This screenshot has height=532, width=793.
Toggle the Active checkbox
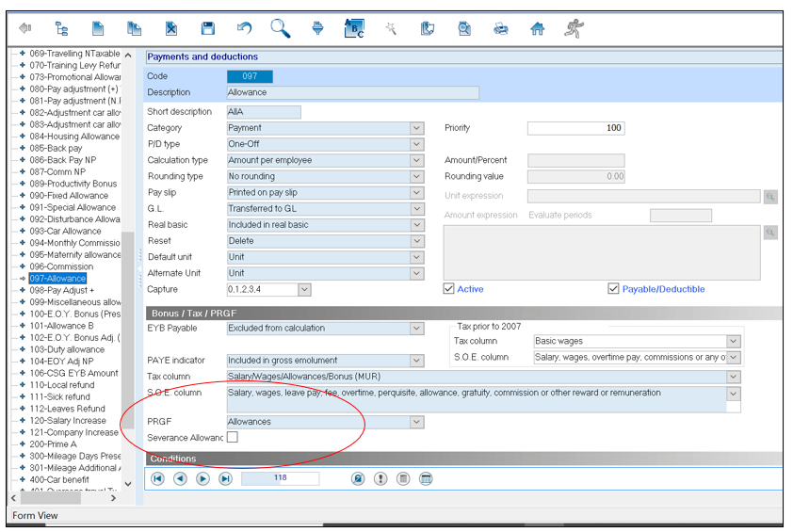449,289
